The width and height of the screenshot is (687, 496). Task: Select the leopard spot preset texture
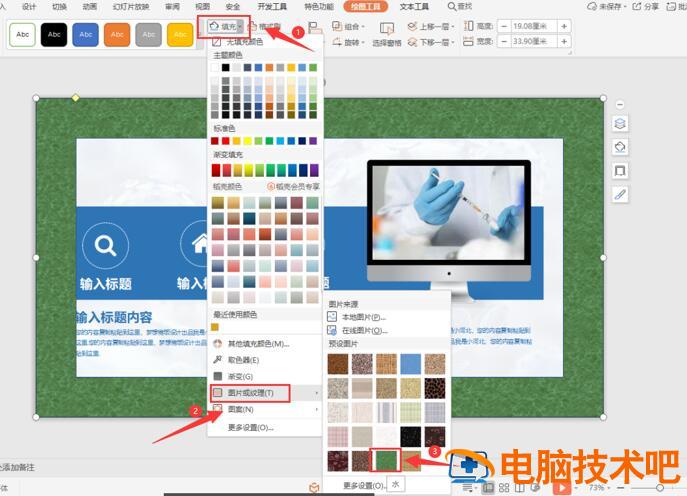click(x=435, y=388)
